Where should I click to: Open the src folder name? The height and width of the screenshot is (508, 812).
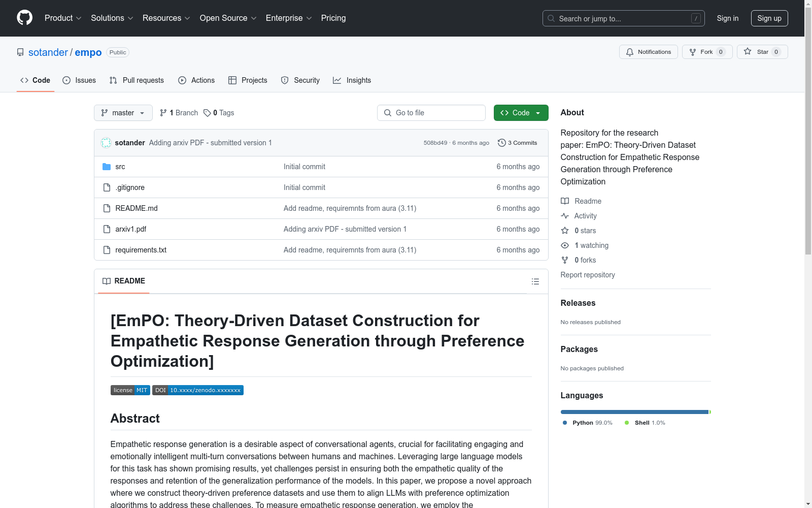coord(120,167)
